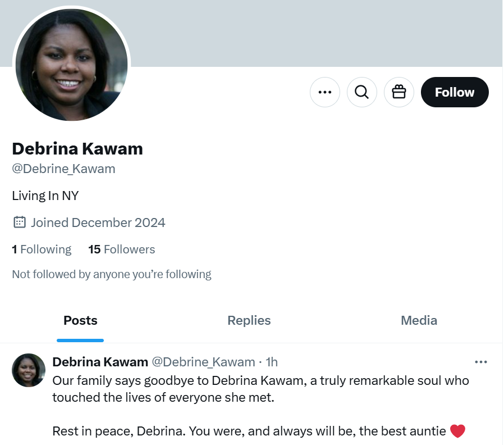Switch to the Media tab
504x445 pixels.
click(x=419, y=321)
